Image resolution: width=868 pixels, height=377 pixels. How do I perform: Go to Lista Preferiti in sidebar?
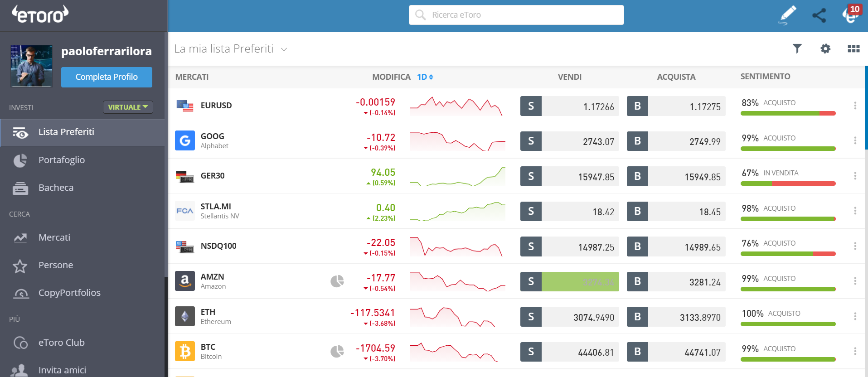[x=82, y=132]
